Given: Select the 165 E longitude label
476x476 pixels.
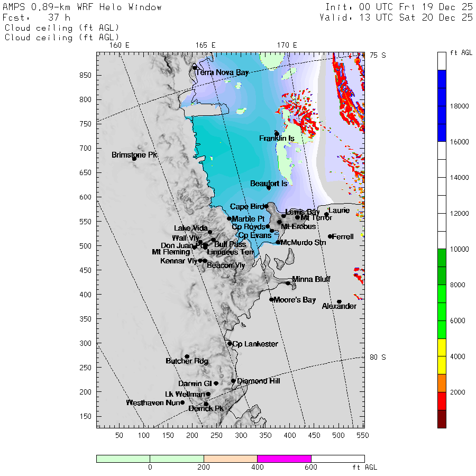Looking at the screenshot, I should 206,45.
